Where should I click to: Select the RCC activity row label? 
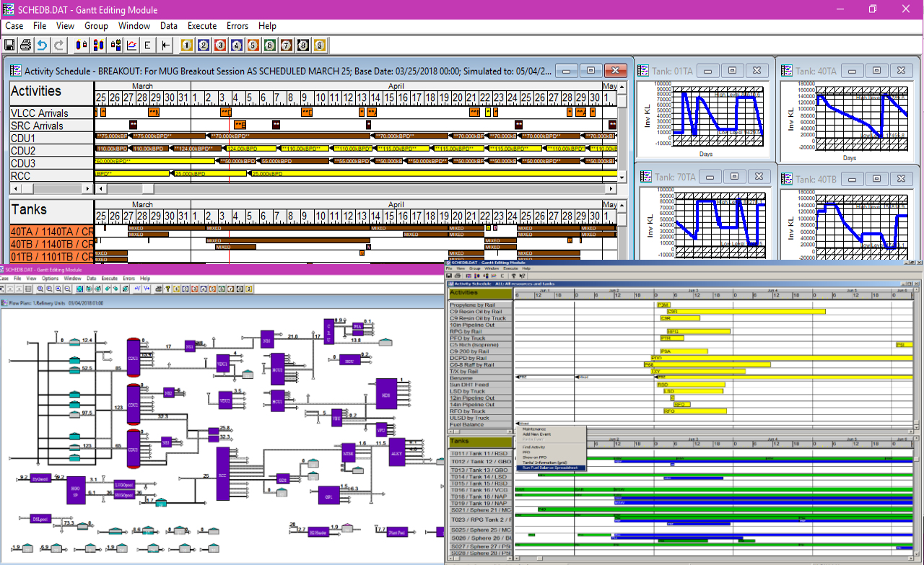(x=51, y=175)
